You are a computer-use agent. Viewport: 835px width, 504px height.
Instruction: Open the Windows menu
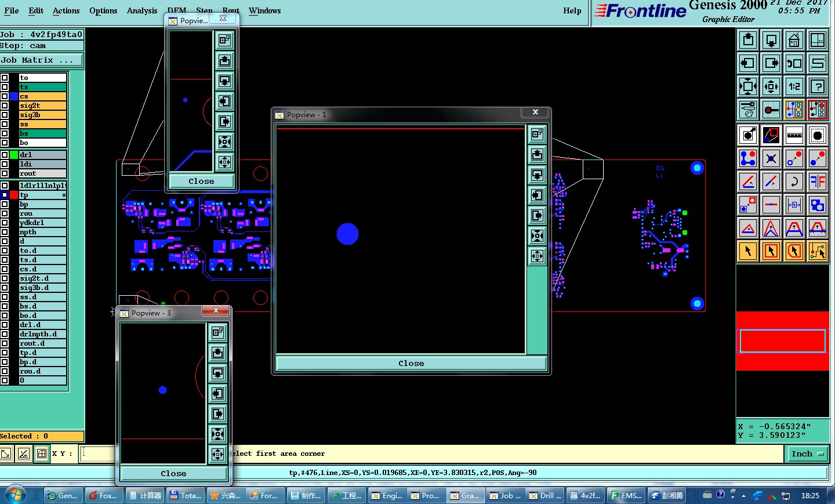pos(264,10)
